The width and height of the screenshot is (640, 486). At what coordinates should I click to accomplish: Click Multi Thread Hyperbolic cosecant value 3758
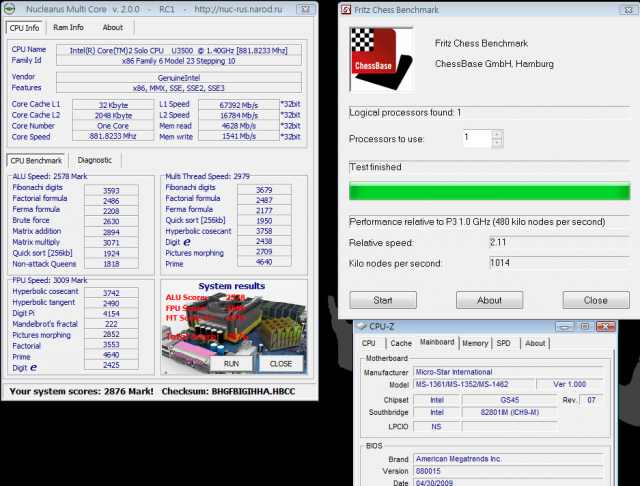tap(264, 231)
